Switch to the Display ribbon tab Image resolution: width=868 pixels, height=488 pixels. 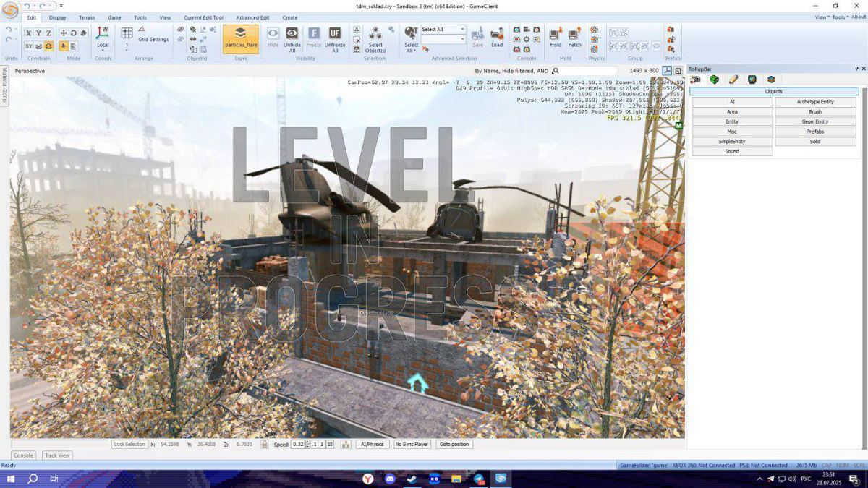pyautogui.click(x=58, y=17)
